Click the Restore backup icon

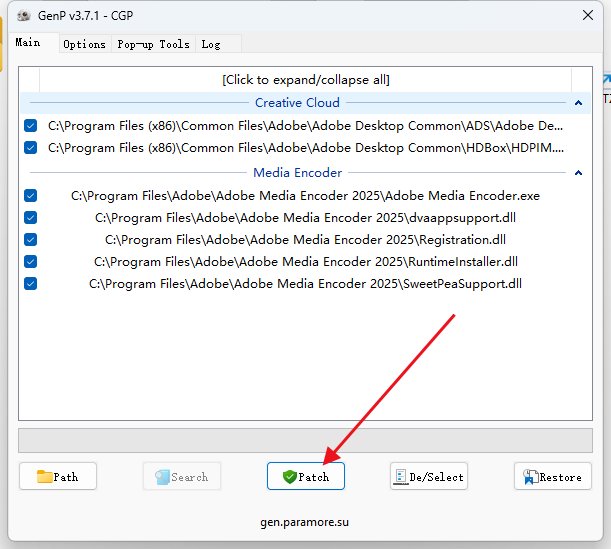tap(530, 477)
